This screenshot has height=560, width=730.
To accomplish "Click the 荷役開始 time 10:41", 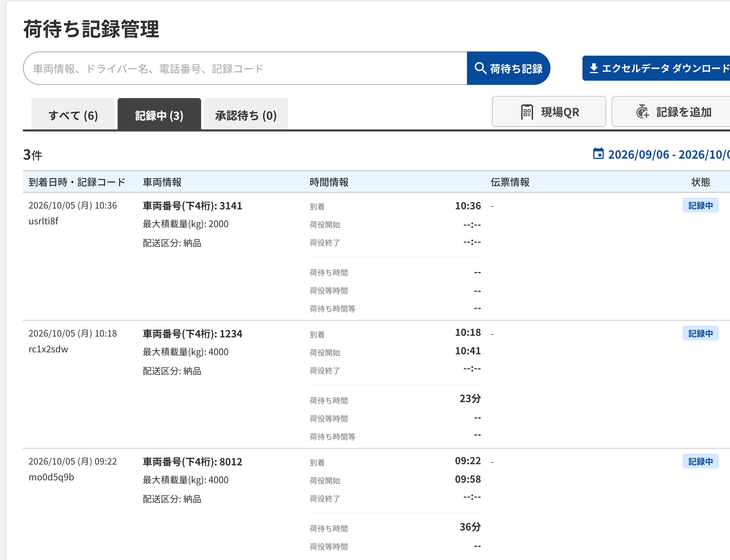I will (468, 351).
